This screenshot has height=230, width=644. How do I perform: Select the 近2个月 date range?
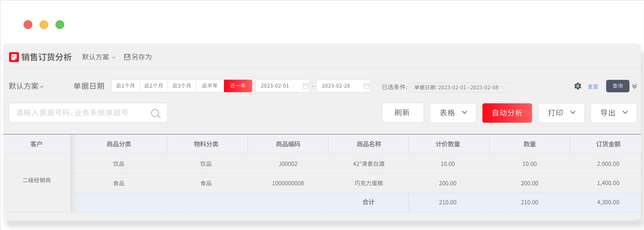[x=154, y=86]
